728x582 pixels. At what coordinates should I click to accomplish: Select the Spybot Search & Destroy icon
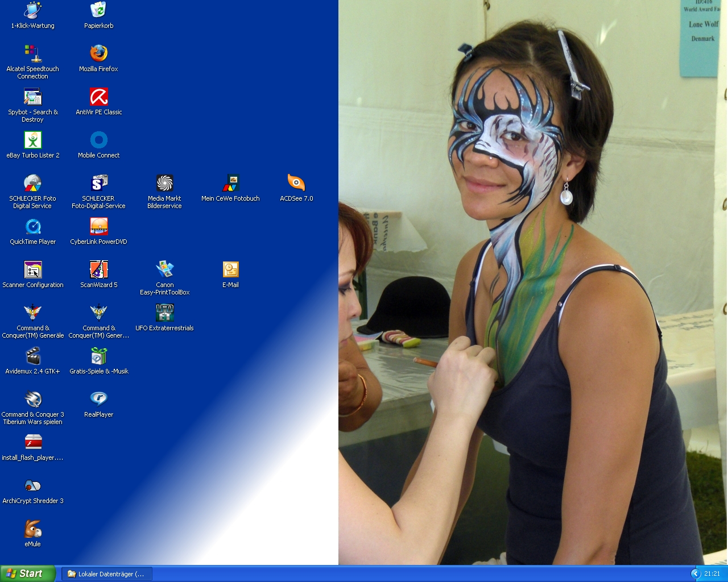pyautogui.click(x=32, y=97)
